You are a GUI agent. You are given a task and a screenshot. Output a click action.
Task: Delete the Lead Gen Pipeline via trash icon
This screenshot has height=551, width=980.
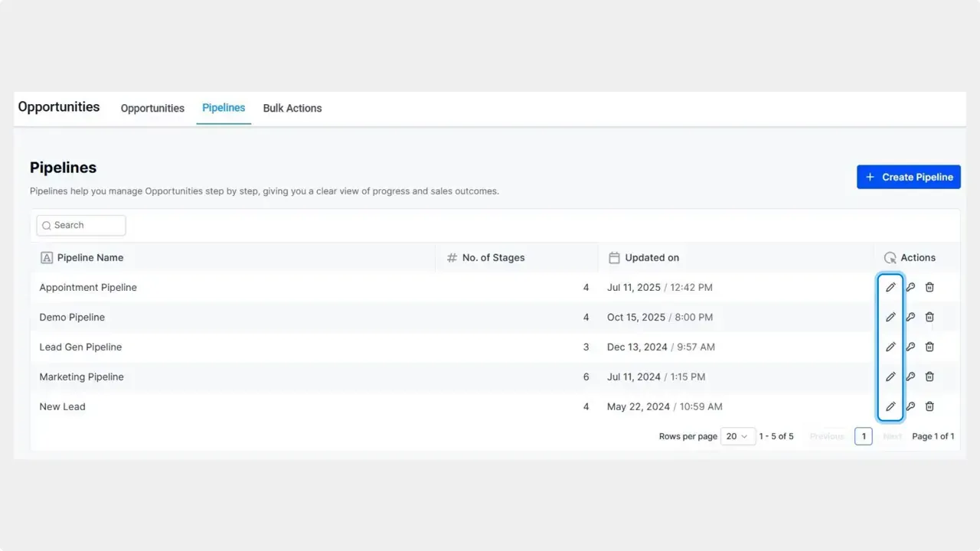coord(929,347)
